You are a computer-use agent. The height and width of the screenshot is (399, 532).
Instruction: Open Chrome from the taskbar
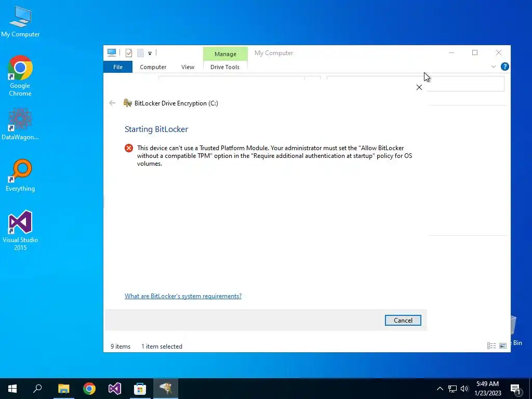click(x=89, y=389)
